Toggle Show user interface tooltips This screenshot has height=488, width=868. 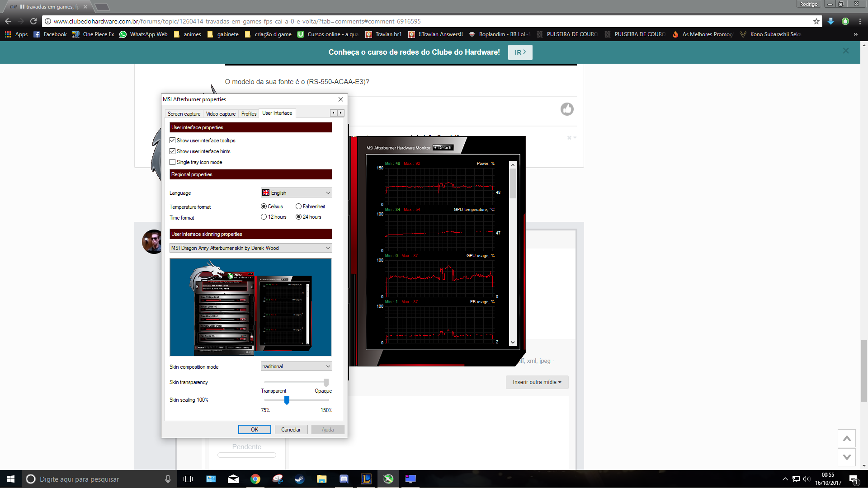[x=203, y=141]
